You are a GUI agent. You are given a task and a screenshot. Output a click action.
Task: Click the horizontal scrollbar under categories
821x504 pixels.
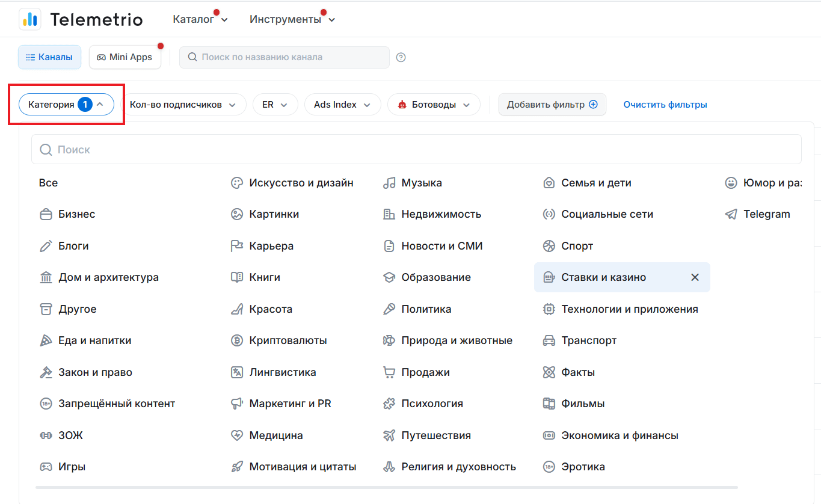386,487
